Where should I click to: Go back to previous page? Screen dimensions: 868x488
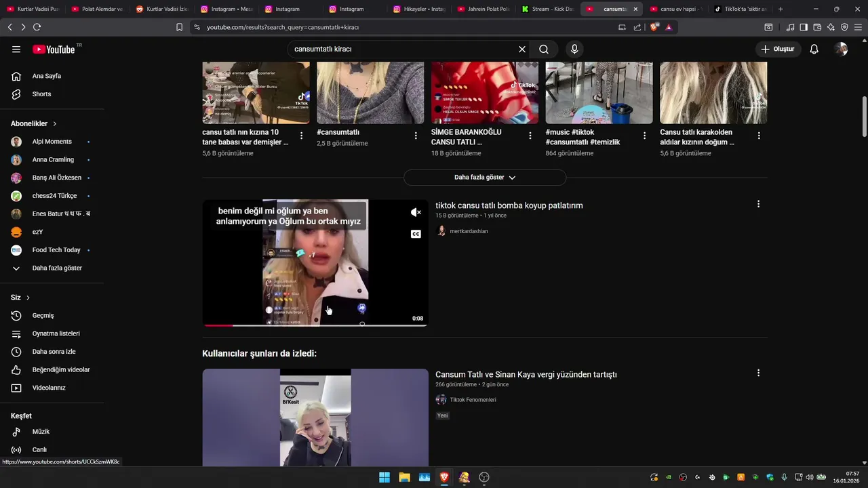pyautogui.click(x=9, y=27)
